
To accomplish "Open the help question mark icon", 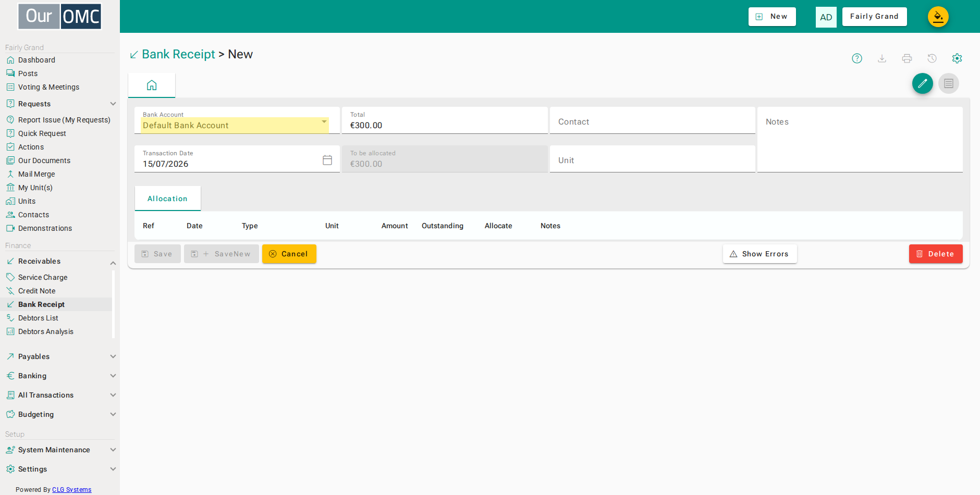I will click(x=857, y=58).
